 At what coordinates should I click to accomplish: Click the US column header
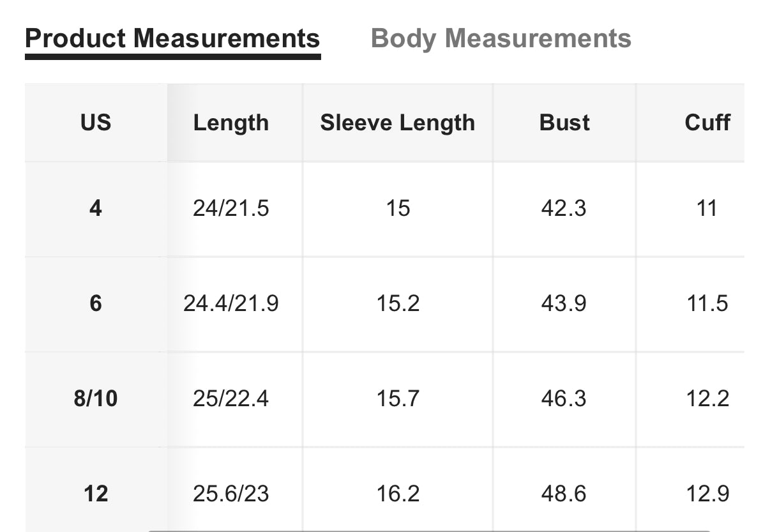(x=96, y=122)
